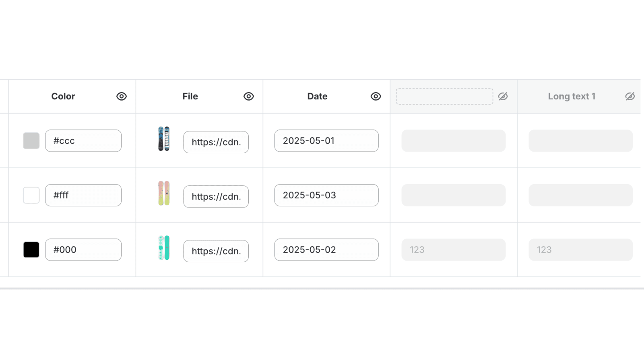Image resolution: width=644 pixels, height=362 pixels.
Task: Click the gray #ccc color swatch
Action: coord(31,141)
